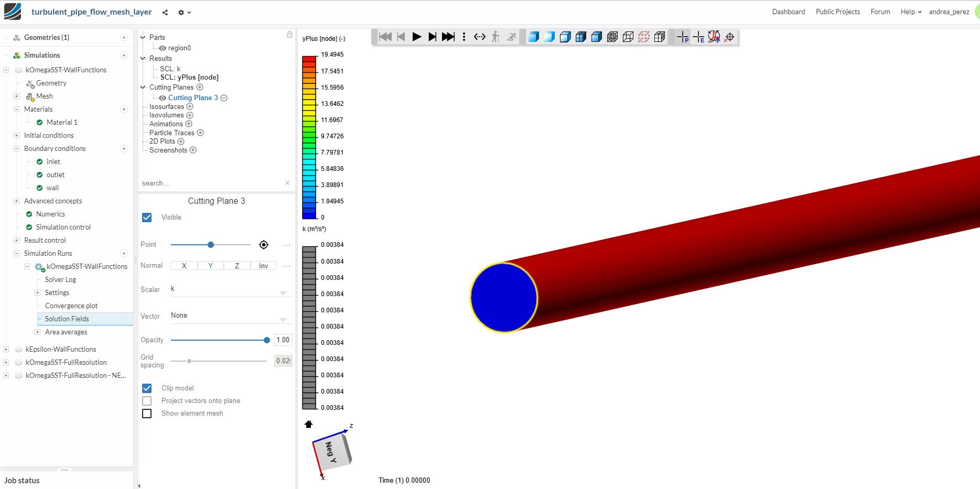Image resolution: width=980 pixels, height=489 pixels.
Task: Expand the Mesh tree item
Action: pyautogui.click(x=16, y=96)
